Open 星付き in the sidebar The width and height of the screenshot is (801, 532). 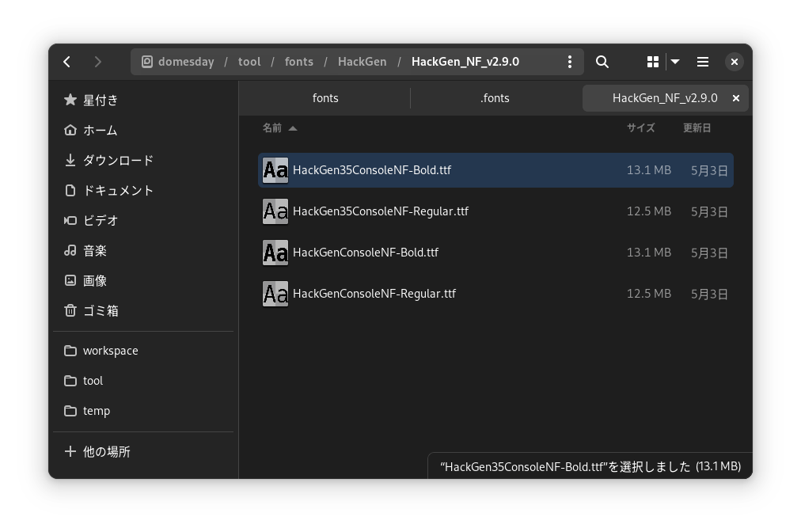[x=143, y=101]
